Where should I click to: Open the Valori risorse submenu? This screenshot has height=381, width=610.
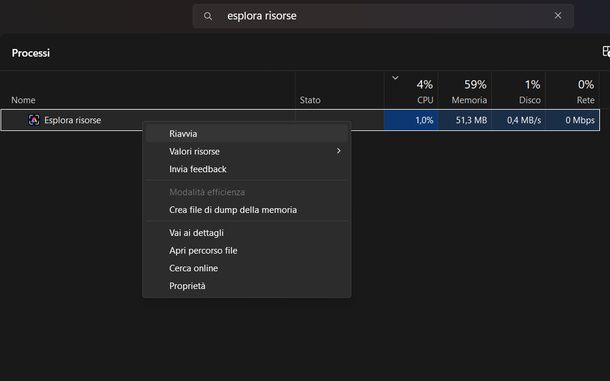(247, 151)
